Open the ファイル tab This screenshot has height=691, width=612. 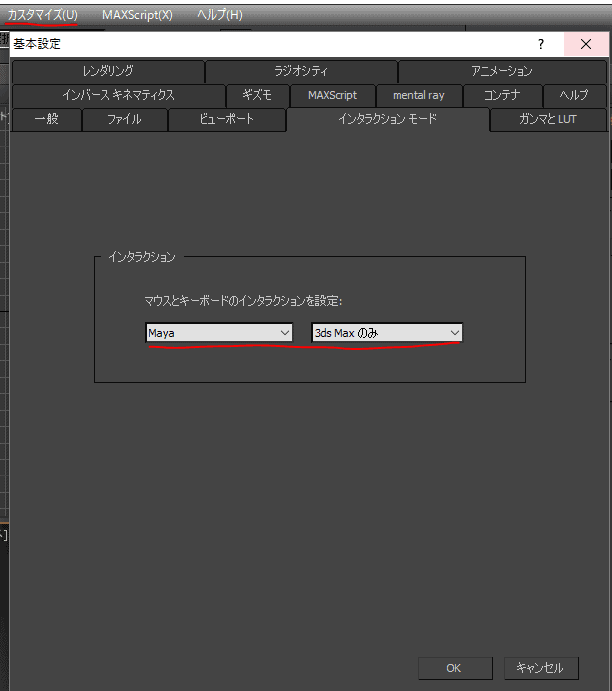coord(124,119)
